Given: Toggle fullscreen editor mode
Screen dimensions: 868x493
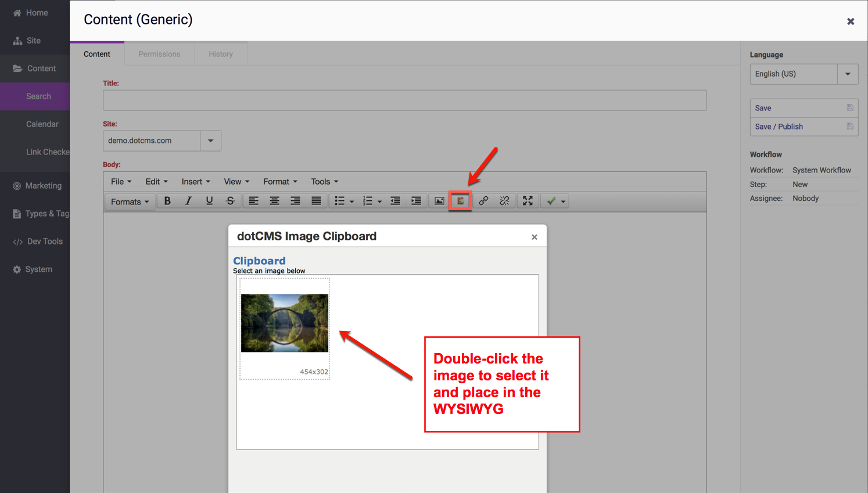Looking at the screenshot, I should 528,201.
